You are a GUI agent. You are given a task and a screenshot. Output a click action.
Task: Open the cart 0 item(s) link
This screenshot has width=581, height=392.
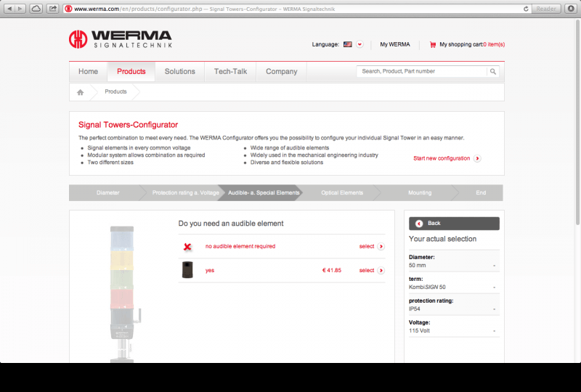[494, 44]
